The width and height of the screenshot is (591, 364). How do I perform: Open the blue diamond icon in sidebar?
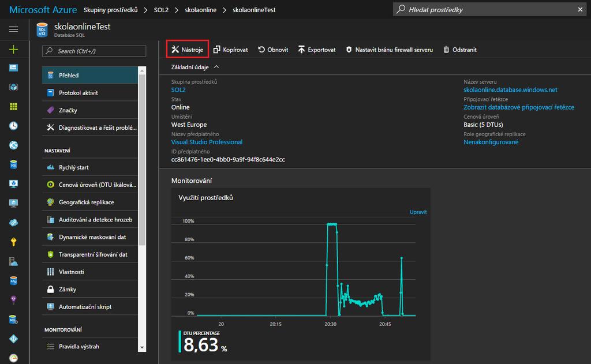[14, 339]
